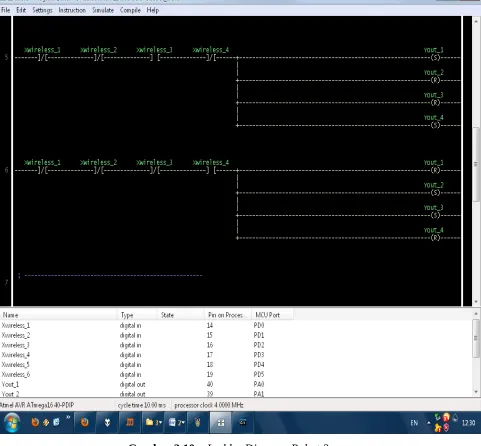
Task: Show hidden system tray icons
Action: coord(429,423)
